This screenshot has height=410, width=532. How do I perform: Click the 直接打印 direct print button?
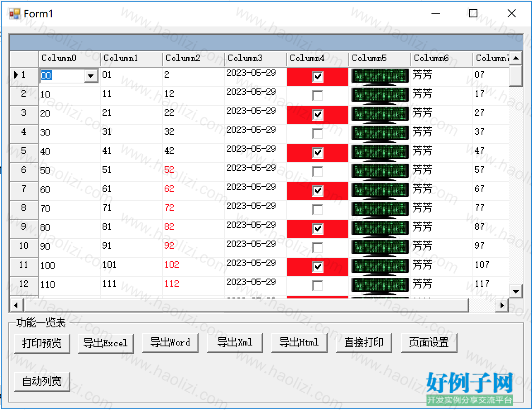[364, 343]
